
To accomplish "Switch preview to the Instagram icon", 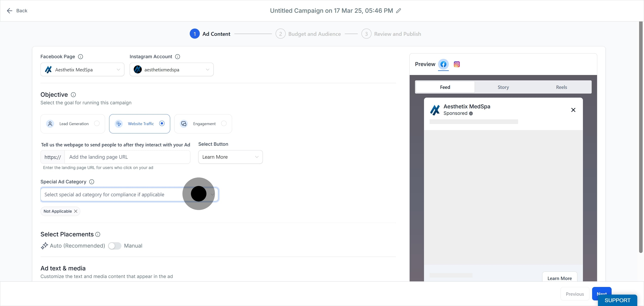I will (457, 64).
